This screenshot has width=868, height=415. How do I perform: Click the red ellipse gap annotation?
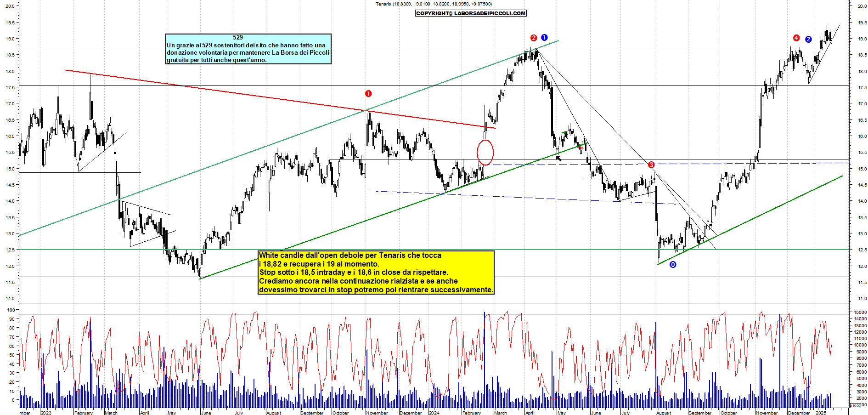[x=485, y=152]
